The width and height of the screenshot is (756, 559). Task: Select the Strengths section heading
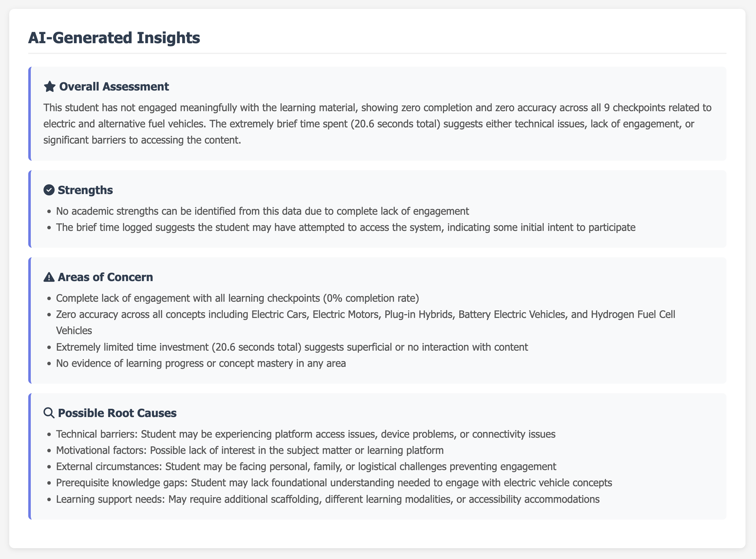[x=85, y=190]
